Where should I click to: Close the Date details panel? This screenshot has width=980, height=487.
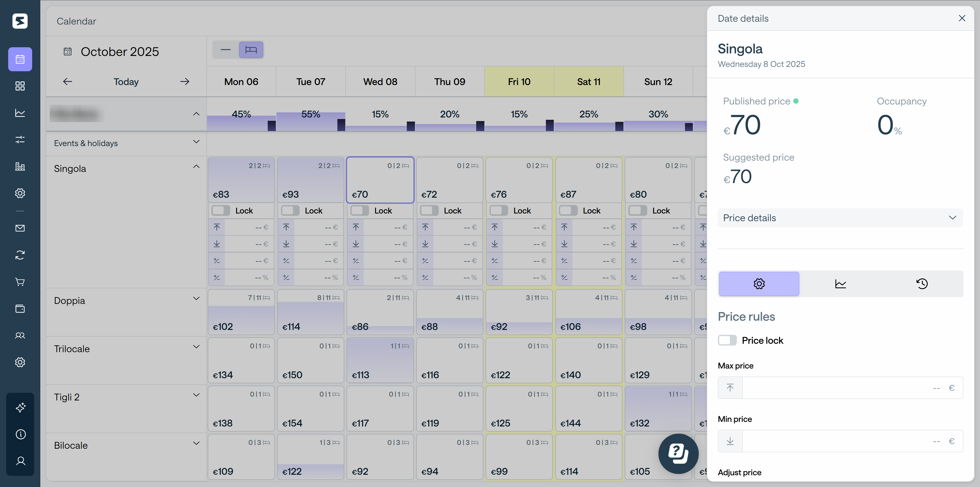point(962,18)
